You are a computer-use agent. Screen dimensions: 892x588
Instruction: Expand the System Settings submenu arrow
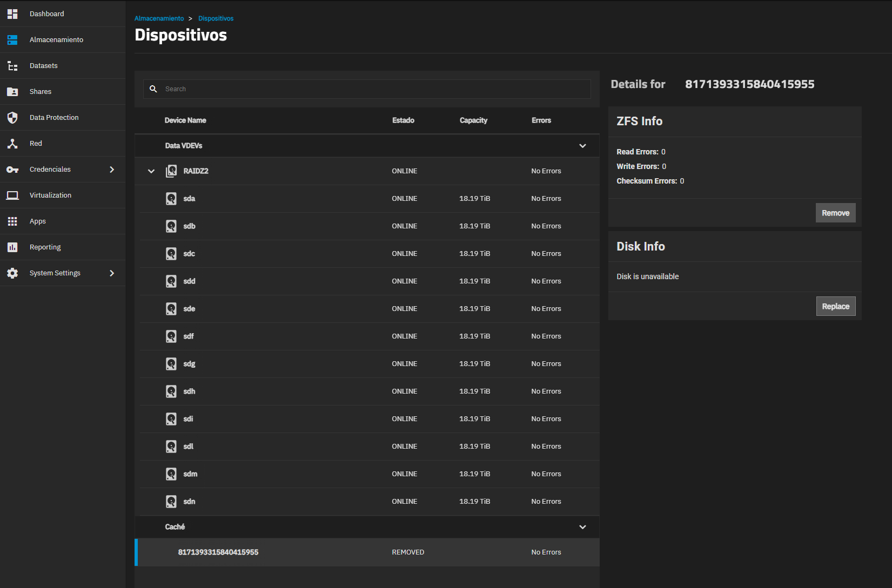pos(112,273)
